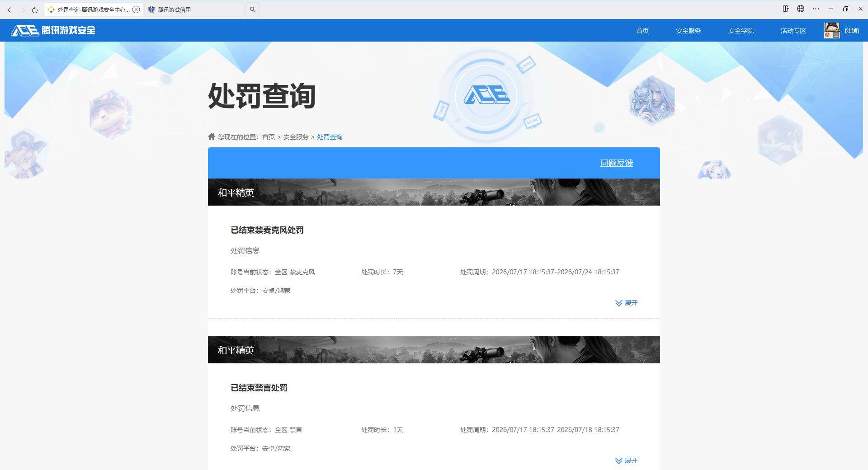Click the 已结束禁麦克风处罚 heading
This screenshot has width=868, height=470.
coord(267,230)
